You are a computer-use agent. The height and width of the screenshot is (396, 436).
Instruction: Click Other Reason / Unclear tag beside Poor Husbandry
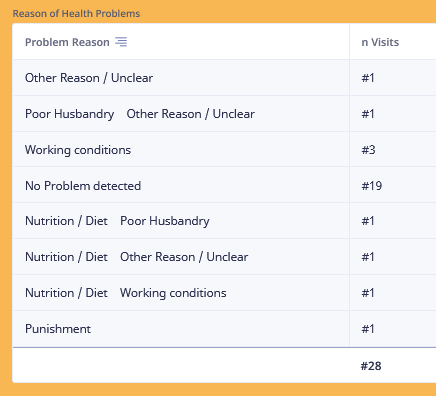point(190,114)
